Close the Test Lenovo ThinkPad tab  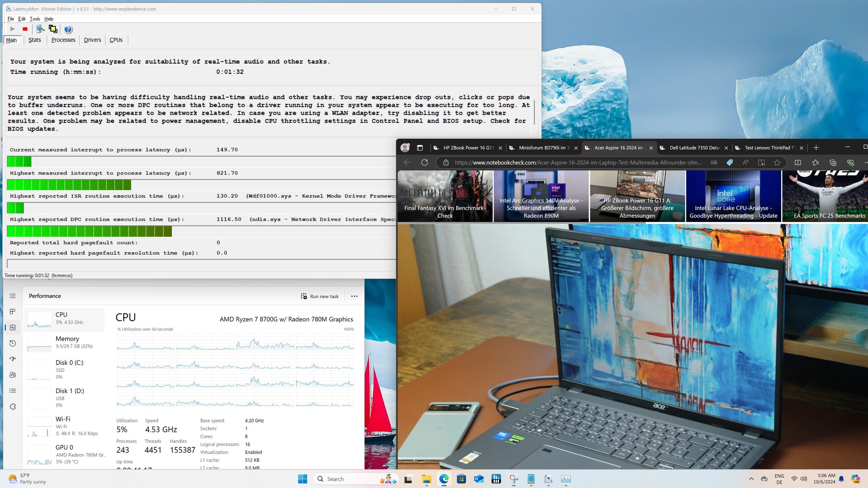(802, 148)
